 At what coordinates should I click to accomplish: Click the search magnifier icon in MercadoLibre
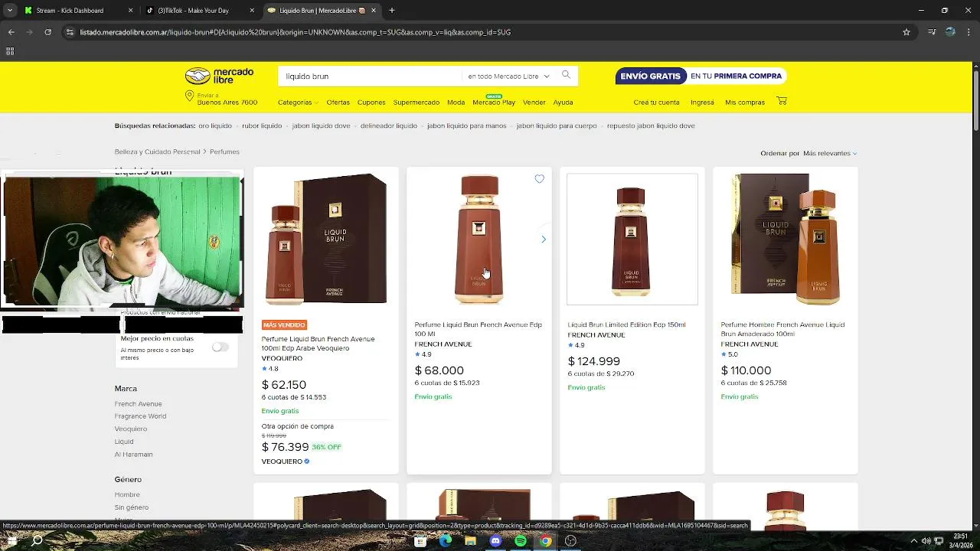(566, 75)
